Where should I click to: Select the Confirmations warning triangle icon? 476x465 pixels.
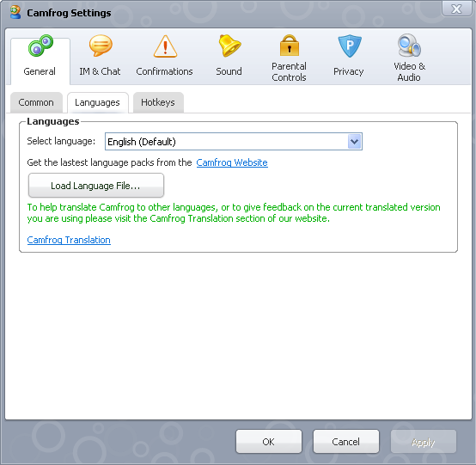[x=165, y=46]
